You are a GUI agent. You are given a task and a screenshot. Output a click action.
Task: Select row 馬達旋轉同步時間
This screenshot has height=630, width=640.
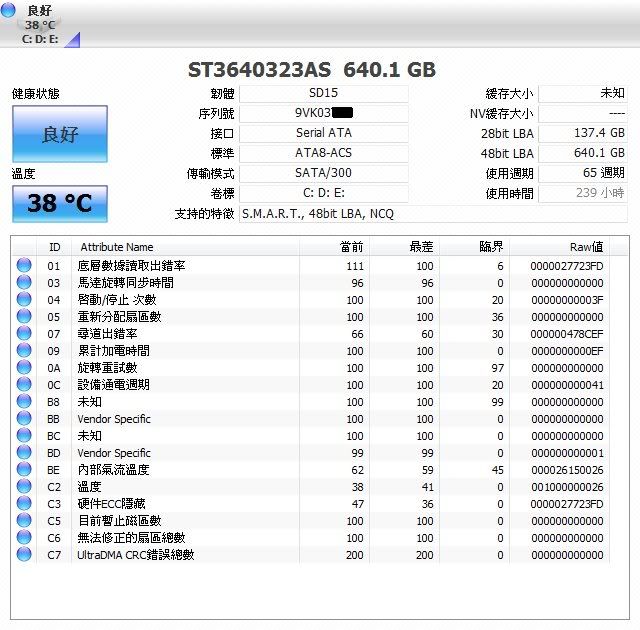[x=311, y=283]
